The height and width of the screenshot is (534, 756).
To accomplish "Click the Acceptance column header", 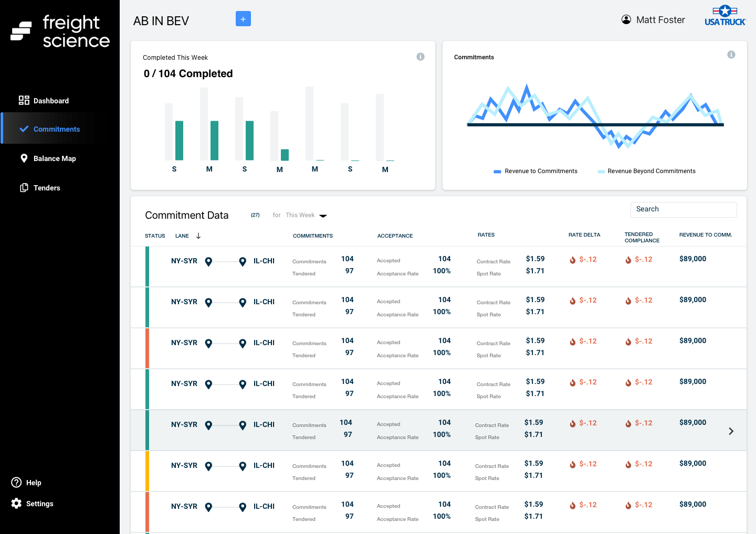I will 395,236.
